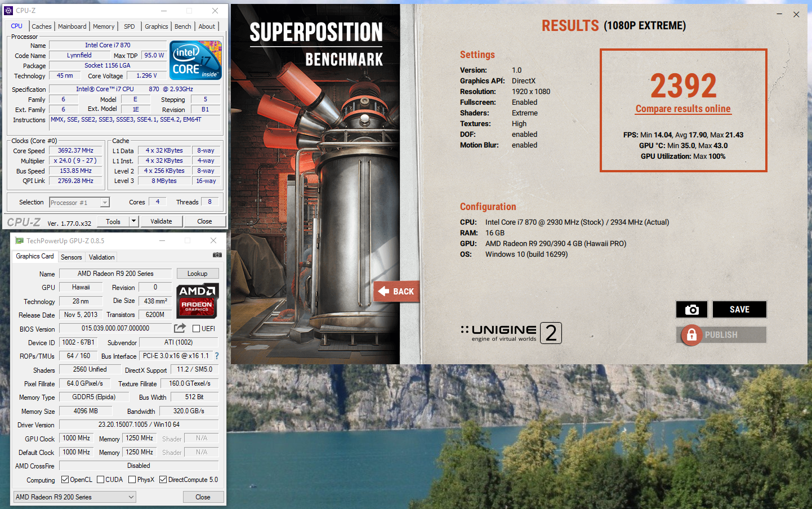Click the Validate button in CPU-Z
The height and width of the screenshot is (509, 812).
click(x=161, y=221)
